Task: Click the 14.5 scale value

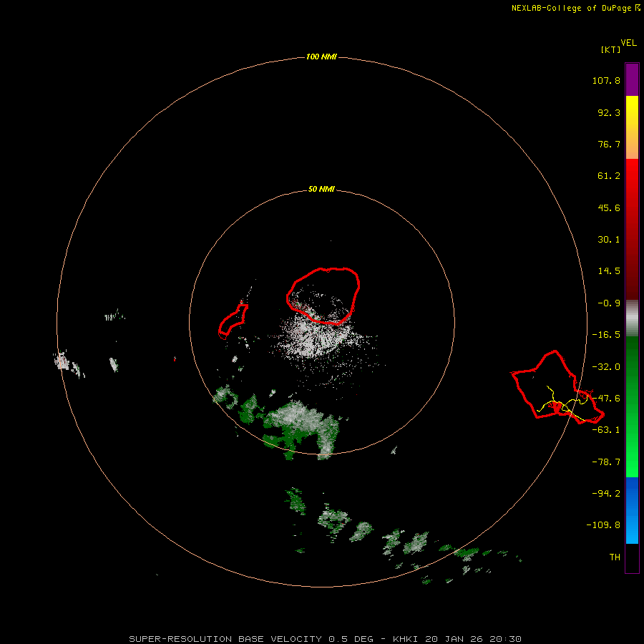Action: pyautogui.click(x=609, y=271)
